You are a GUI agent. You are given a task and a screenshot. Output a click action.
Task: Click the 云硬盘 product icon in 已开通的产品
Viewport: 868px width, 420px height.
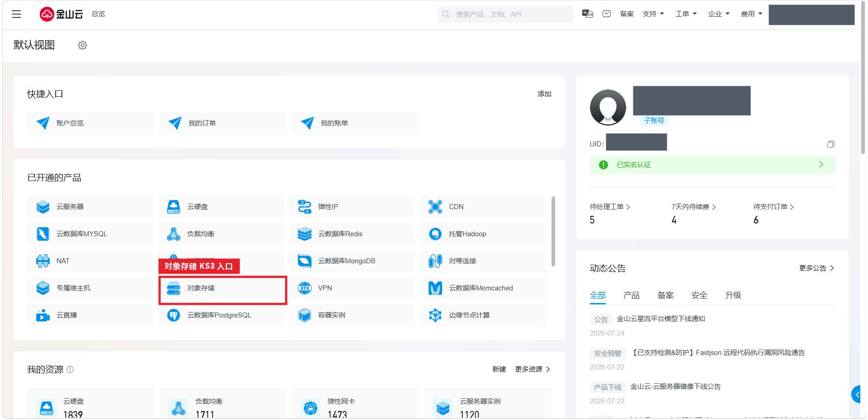174,207
